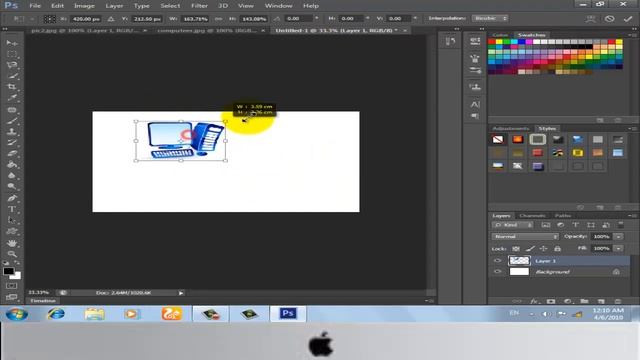Open the Timeline panel tab

click(x=43, y=301)
